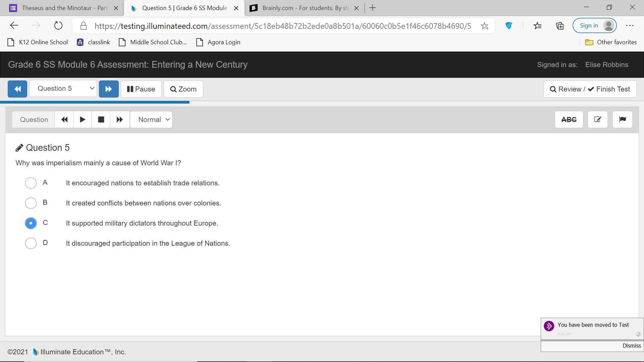The height and width of the screenshot is (362, 644).
Task: Play the question audio
Action: [x=83, y=120]
